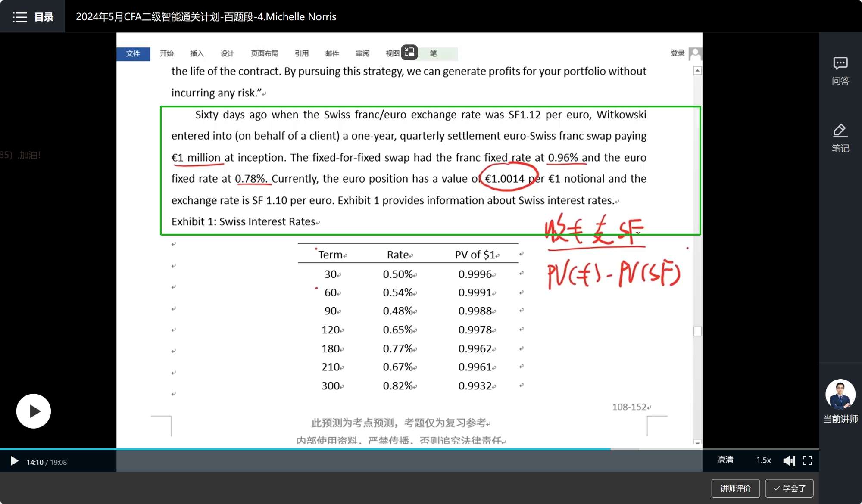Click the 登录 login link
The height and width of the screenshot is (504, 862).
[677, 53]
